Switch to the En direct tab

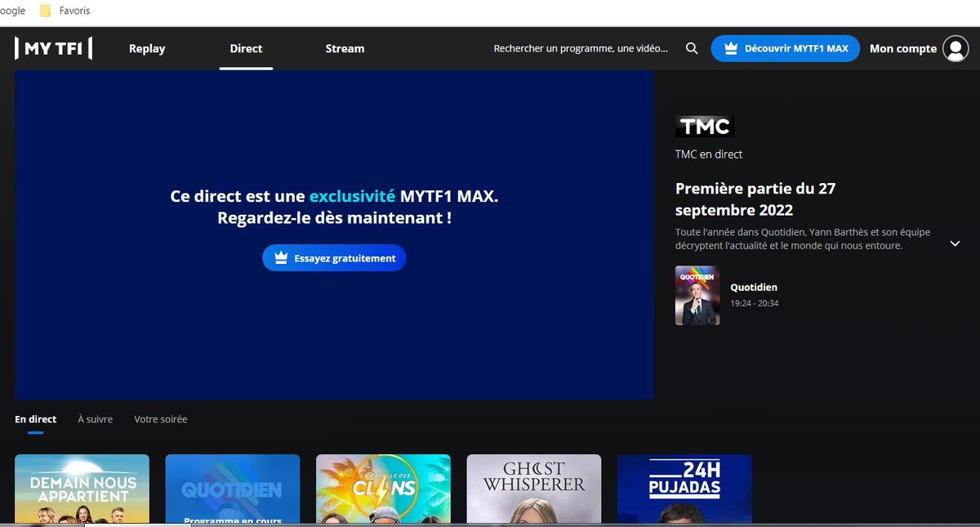coord(36,419)
